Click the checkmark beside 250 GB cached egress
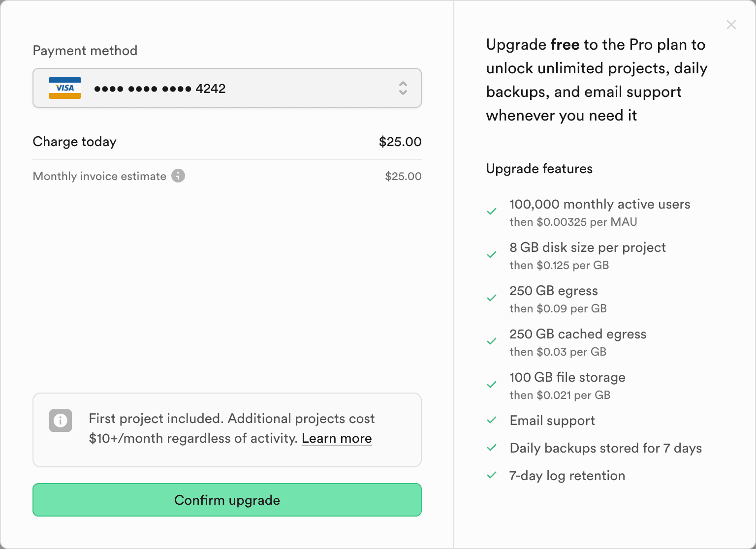756x549 pixels. coord(492,341)
